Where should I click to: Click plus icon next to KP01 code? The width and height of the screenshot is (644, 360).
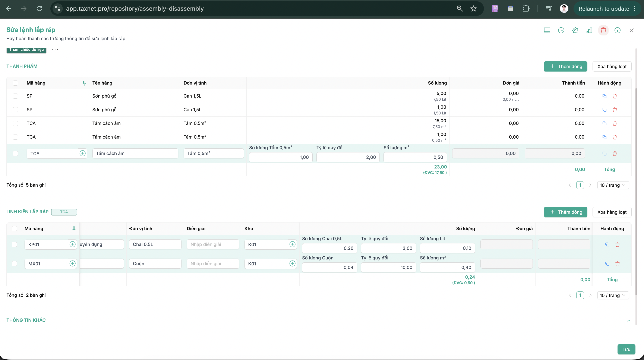pos(73,244)
